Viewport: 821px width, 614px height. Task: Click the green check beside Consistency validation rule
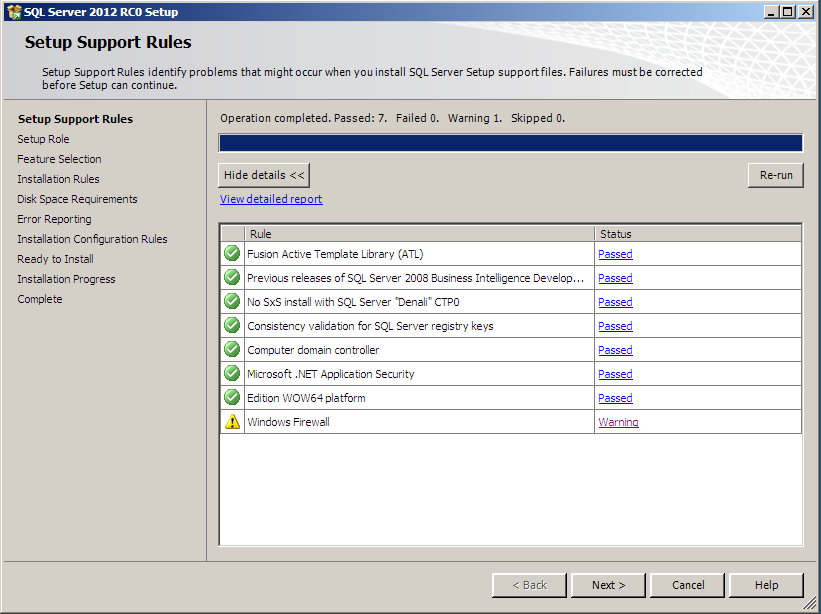(231, 325)
